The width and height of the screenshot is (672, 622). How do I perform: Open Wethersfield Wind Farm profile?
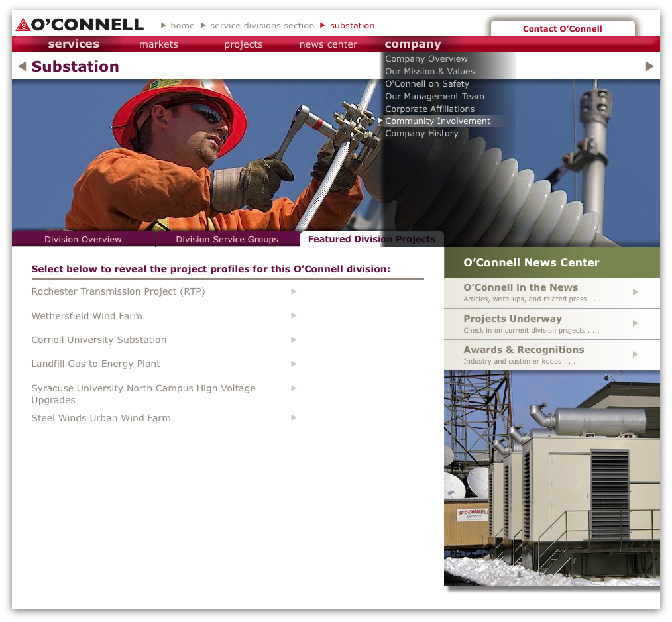[x=87, y=316]
